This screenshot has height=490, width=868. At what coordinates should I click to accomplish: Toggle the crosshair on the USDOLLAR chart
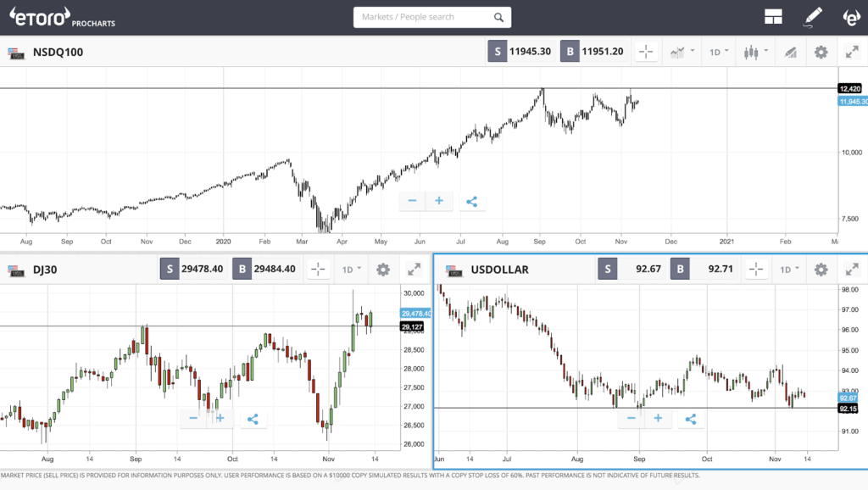[x=756, y=270]
